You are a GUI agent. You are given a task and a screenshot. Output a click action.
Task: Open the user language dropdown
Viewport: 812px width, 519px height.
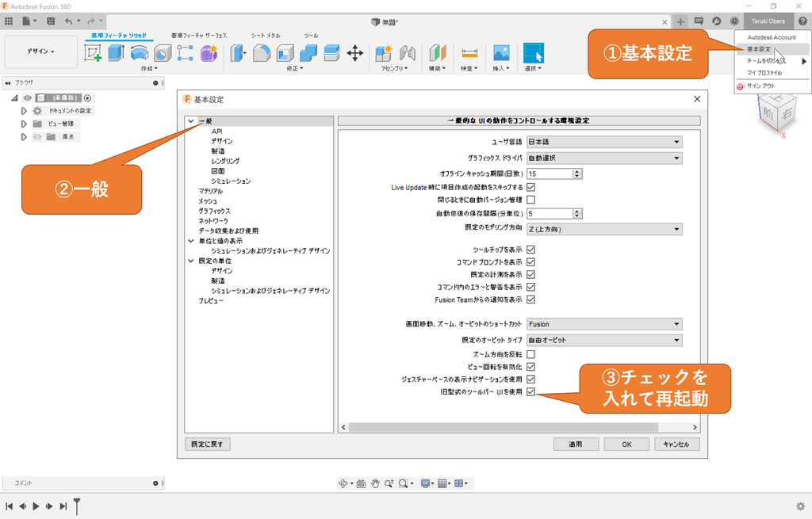[x=604, y=142]
